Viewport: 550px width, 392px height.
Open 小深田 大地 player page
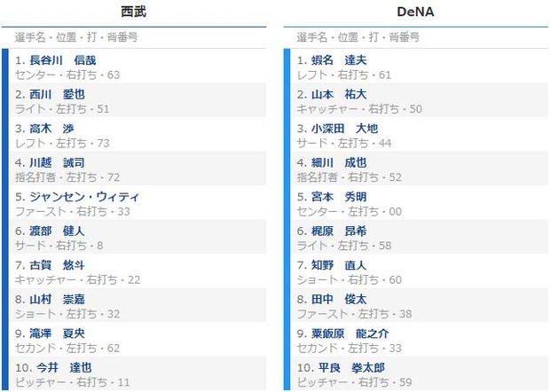tap(344, 129)
